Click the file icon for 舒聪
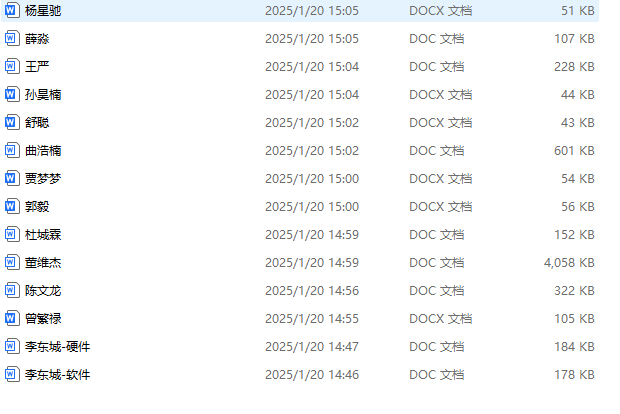 pyautogui.click(x=12, y=122)
